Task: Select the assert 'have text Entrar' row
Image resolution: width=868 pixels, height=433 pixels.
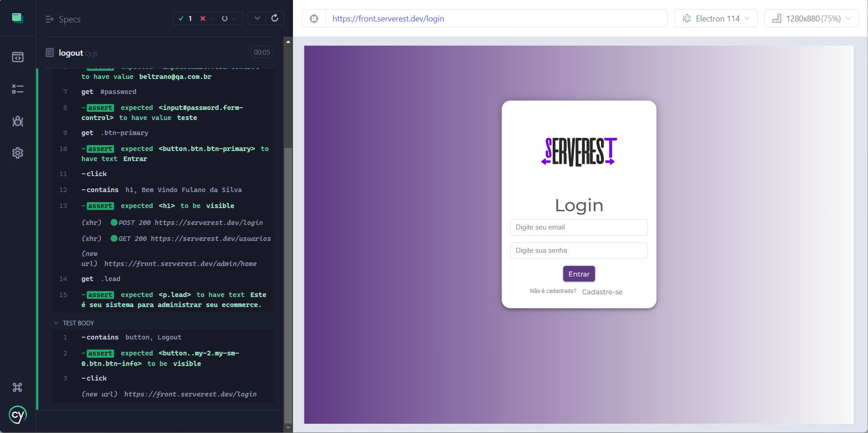Action: tap(163, 154)
